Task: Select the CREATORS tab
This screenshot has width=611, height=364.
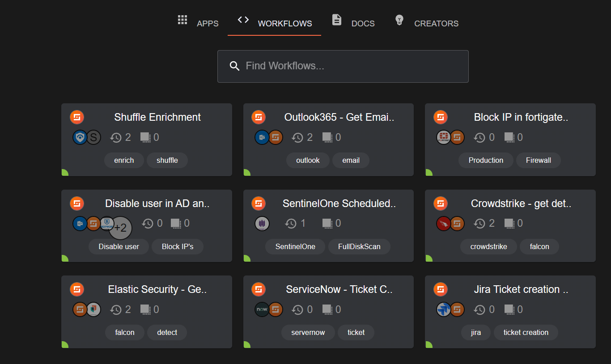Action: pyautogui.click(x=436, y=23)
